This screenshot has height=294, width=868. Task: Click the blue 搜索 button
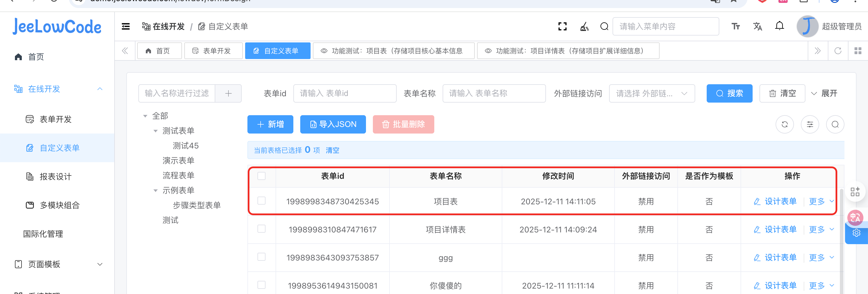(729, 93)
